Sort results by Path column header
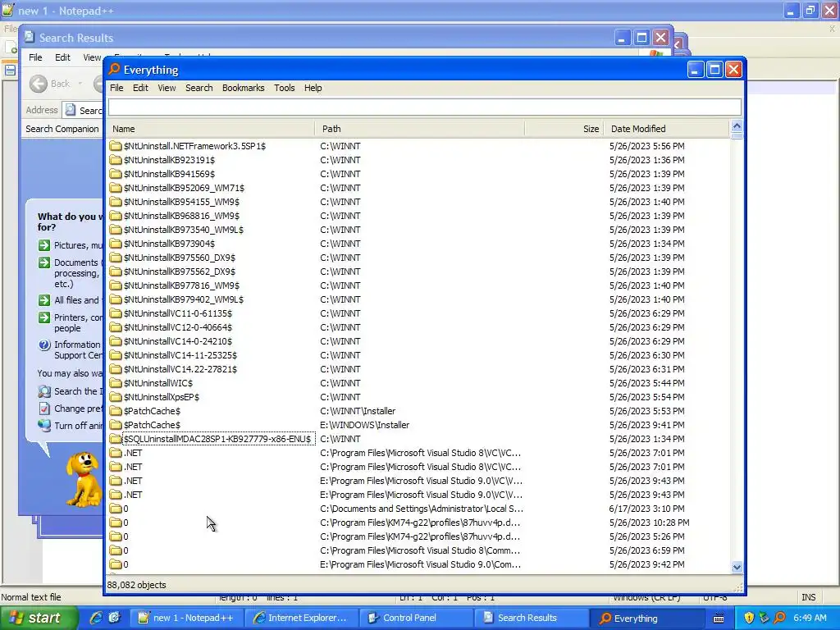The image size is (840, 630). [x=420, y=129]
